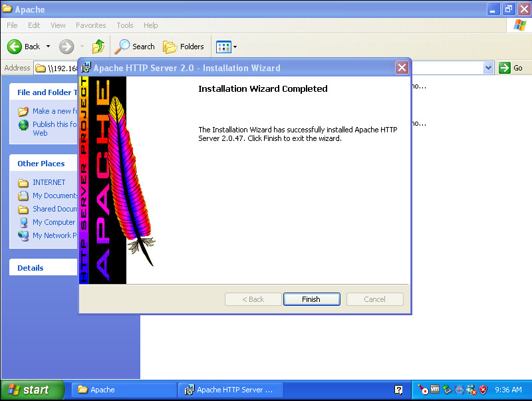Switch to Apache folder taskbar button
532x401 pixels.
[124, 390]
